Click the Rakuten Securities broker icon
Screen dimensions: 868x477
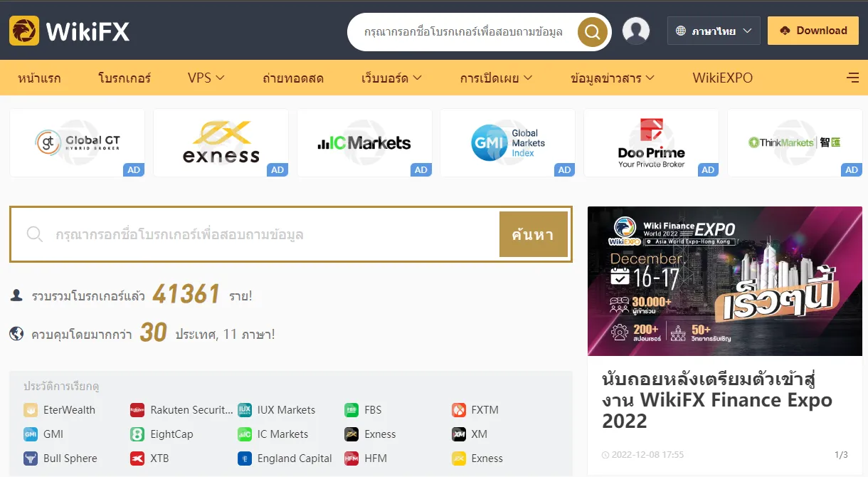click(137, 410)
